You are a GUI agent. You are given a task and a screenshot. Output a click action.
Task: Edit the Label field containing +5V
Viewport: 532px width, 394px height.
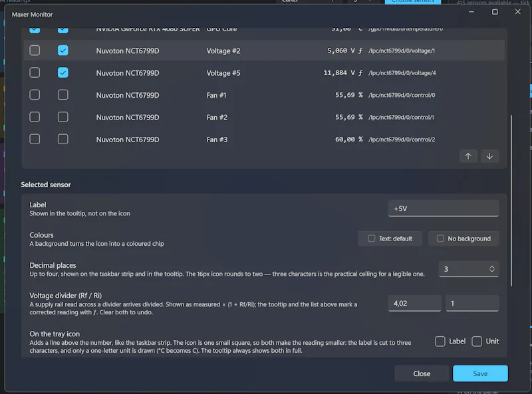coord(444,209)
